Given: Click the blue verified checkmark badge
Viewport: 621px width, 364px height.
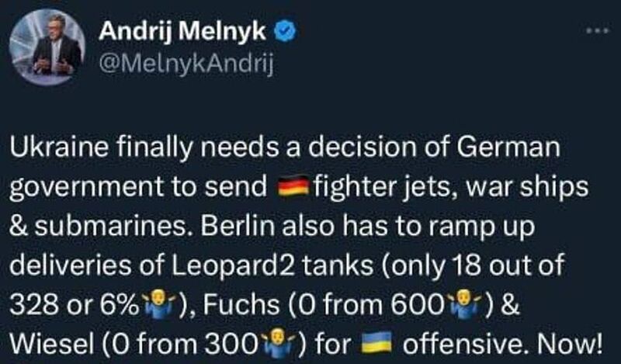Looking at the screenshot, I should 285,31.
